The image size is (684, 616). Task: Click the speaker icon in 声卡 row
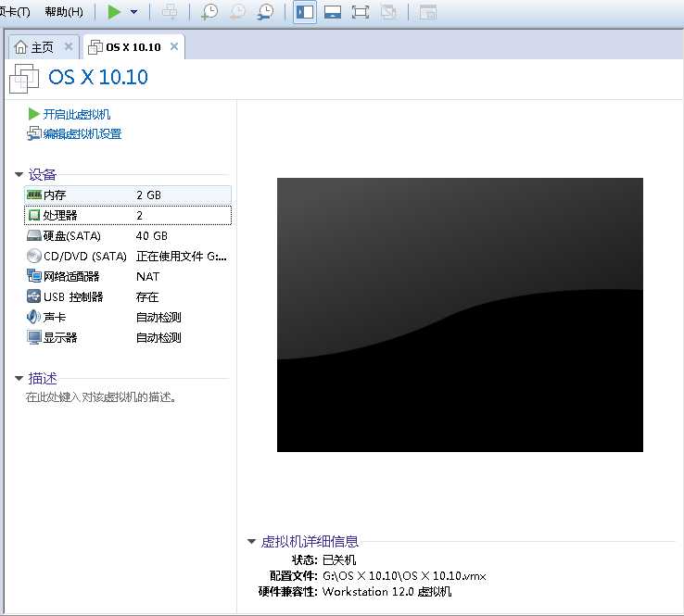[x=33, y=317]
